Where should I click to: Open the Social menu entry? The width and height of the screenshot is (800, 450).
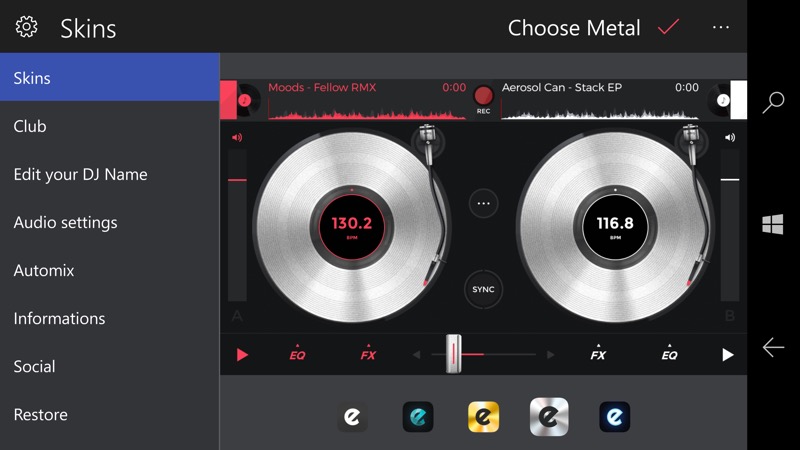click(110, 366)
